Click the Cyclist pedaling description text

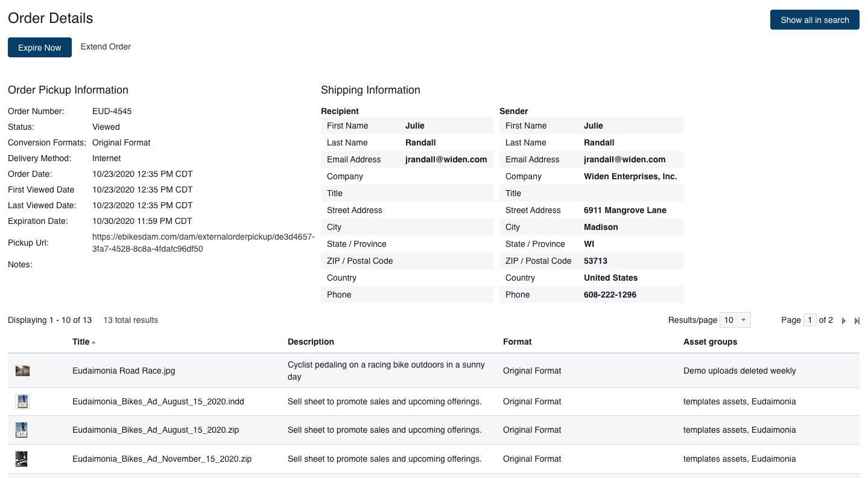(386, 371)
